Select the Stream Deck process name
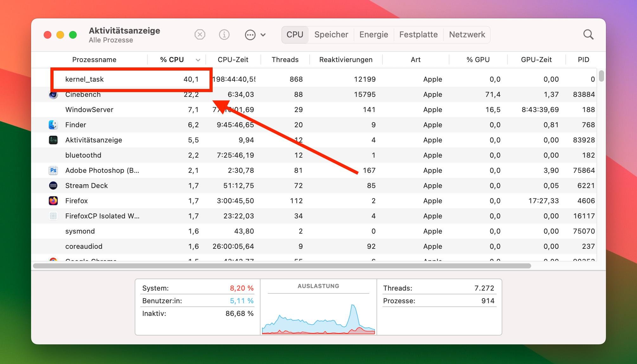This screenshot has height=364, width=637. [x=86, y=185]
